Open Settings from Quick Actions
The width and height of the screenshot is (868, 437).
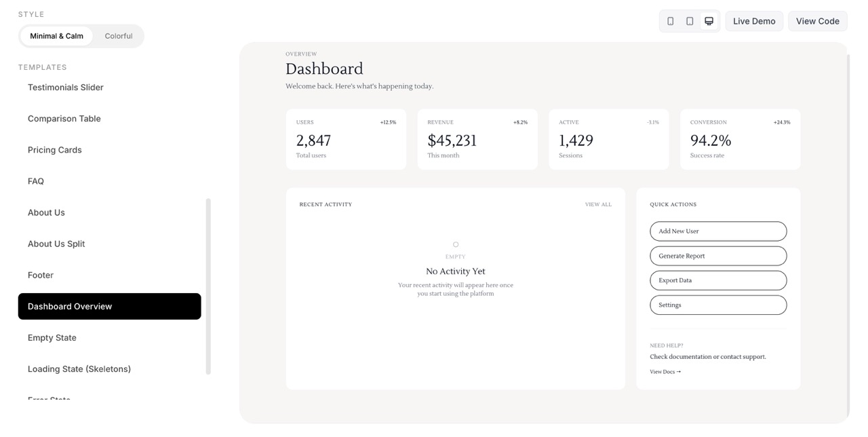(717, 305)
